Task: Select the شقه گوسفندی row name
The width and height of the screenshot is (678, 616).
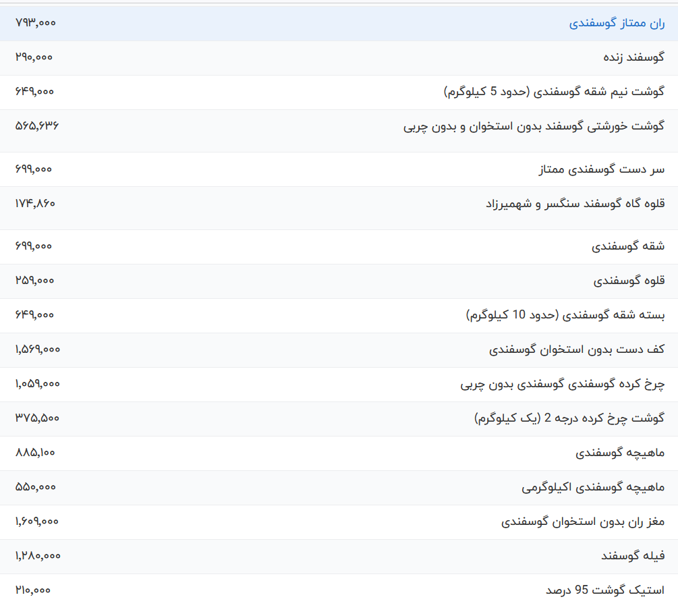Action: [628, 246]
